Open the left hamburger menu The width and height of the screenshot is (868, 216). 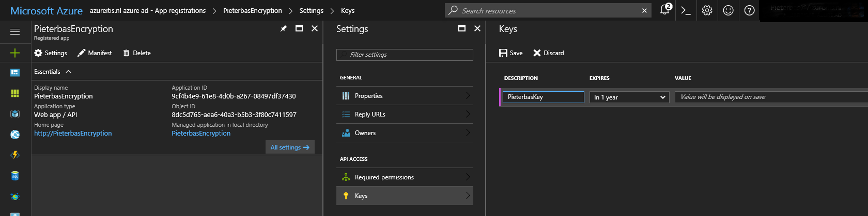pyautogui.click(x=15, y=32)
